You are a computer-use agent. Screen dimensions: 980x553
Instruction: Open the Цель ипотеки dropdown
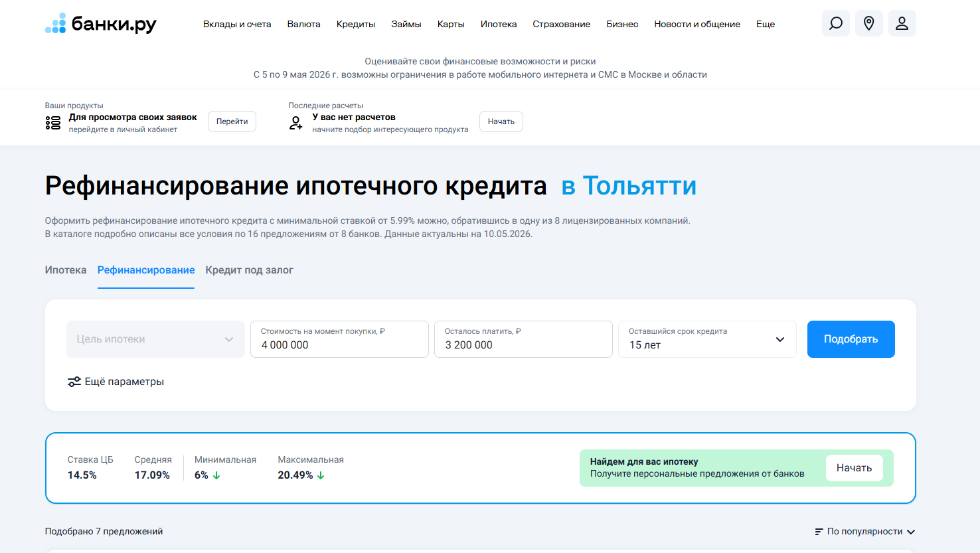tap(155, 339)
